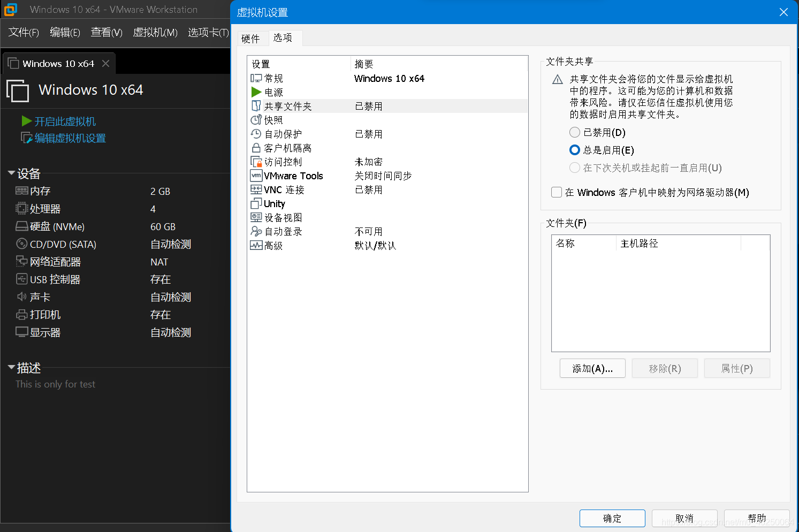
Task: Click the description text 'This is only for test'
Action: [x=55, y=384]
